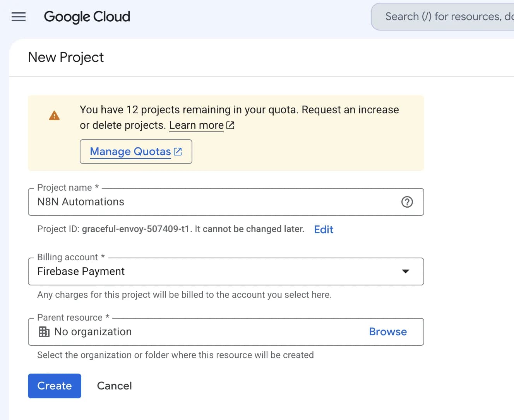Expand the Billing account dropdown arrow
Screen dimensions: 514x420
(x=405, y=271)
